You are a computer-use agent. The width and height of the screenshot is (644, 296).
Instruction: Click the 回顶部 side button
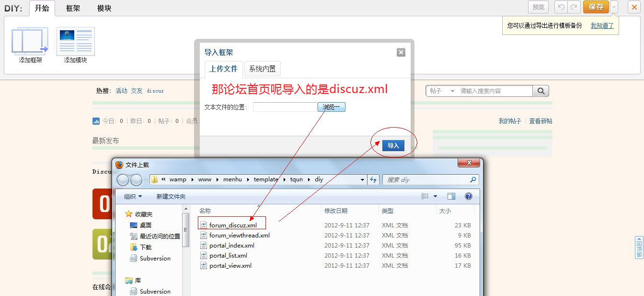click(x=639, y=248)
